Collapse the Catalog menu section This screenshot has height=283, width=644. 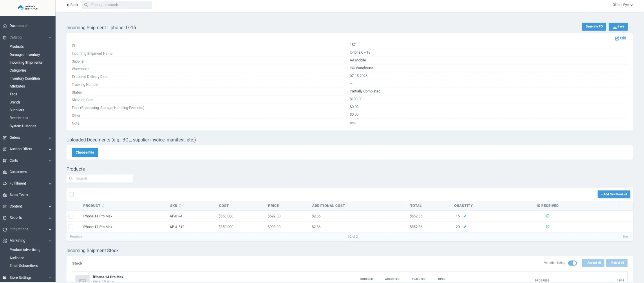[x=50, y=38]
